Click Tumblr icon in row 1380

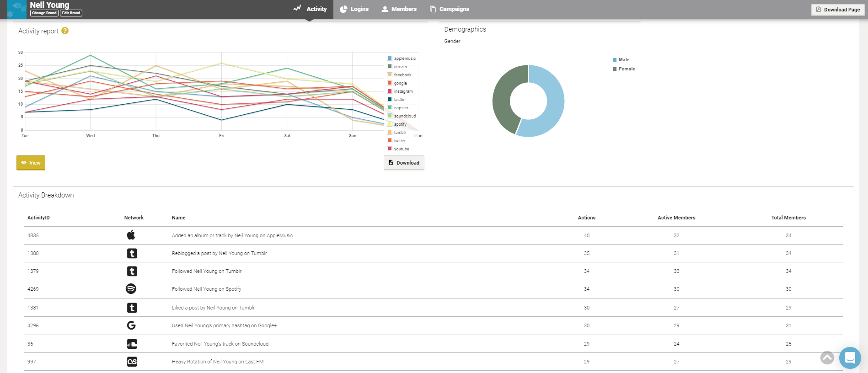pos(132,253)
